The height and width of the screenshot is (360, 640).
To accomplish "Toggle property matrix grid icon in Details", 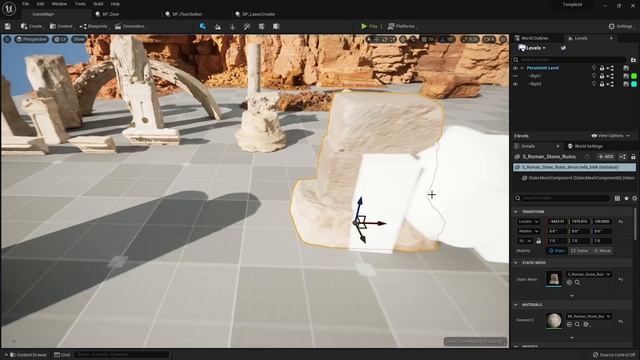I will pyautogui.click(x=617, y=198).
